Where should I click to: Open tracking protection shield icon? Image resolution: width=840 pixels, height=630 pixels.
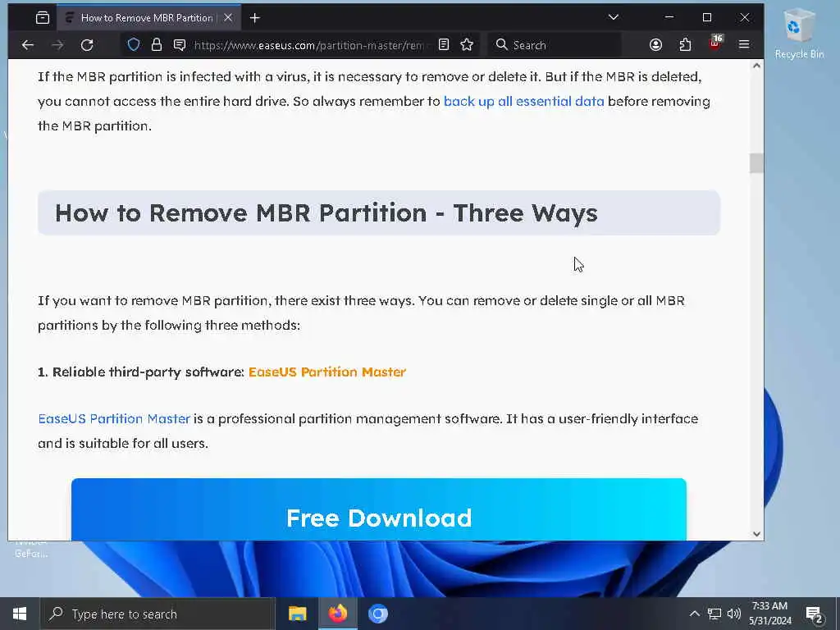134,45
